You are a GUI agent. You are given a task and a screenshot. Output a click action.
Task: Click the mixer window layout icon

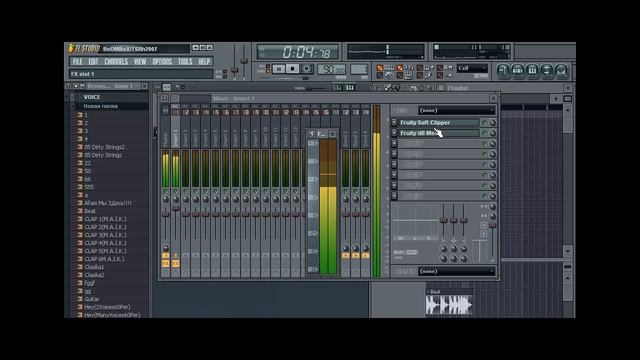(x=164, y=98)
